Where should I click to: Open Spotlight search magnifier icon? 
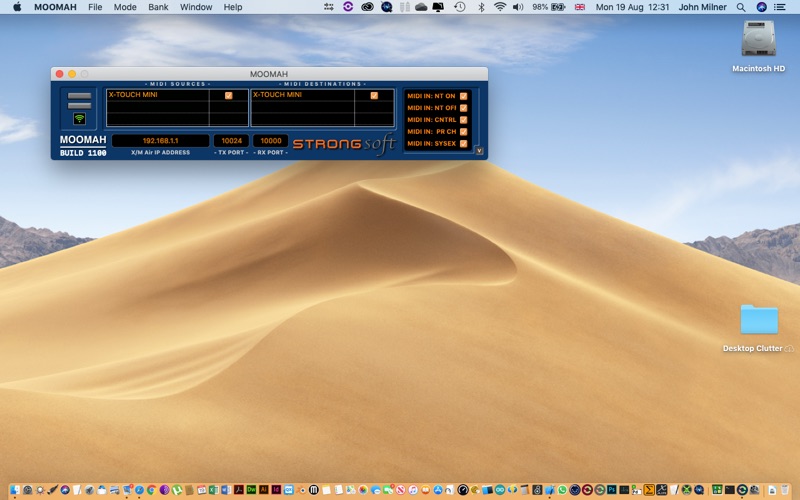[741, 7]
